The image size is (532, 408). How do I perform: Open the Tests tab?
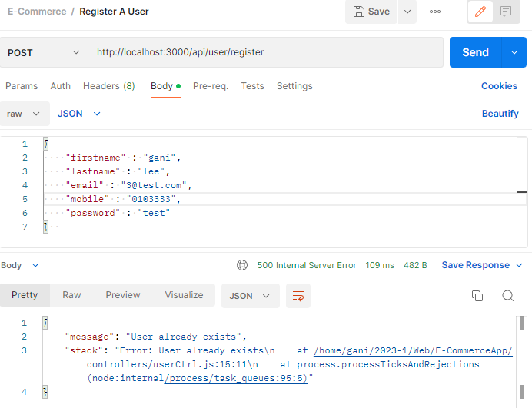pyautogui.click(x=252, y=86)
